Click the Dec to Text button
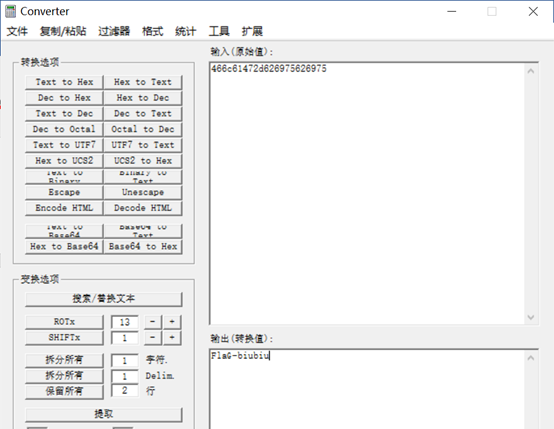Screen dimensions: 554x429 pos(143,113)
